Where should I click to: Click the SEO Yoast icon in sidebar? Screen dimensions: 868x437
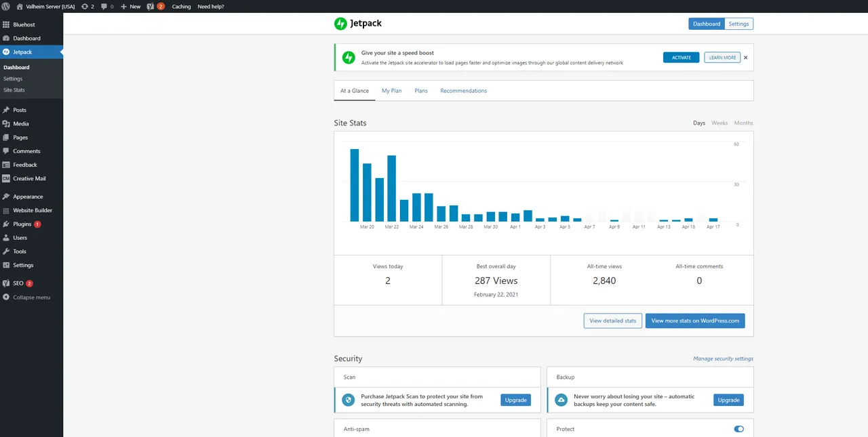click(6, 283)
